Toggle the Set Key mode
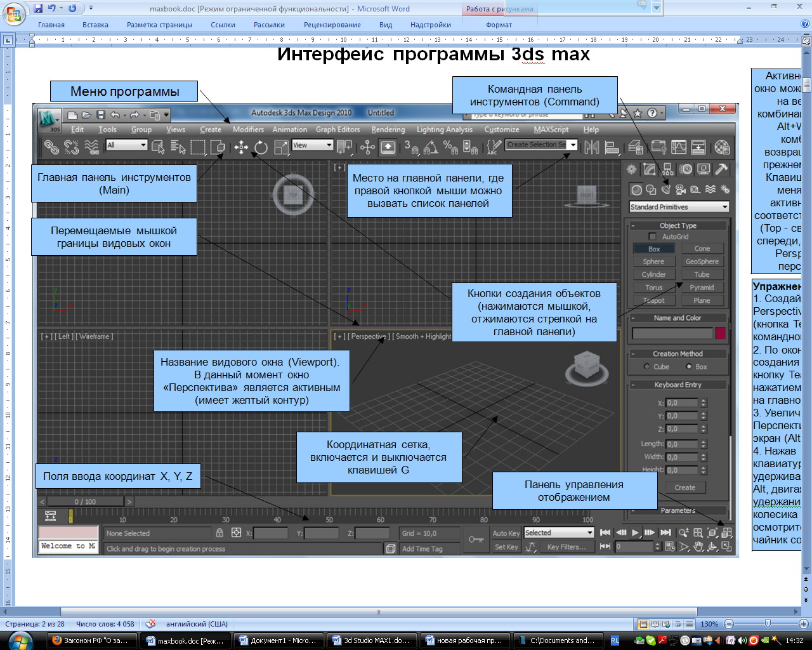812x650 pixels. (x=506, y=547)
